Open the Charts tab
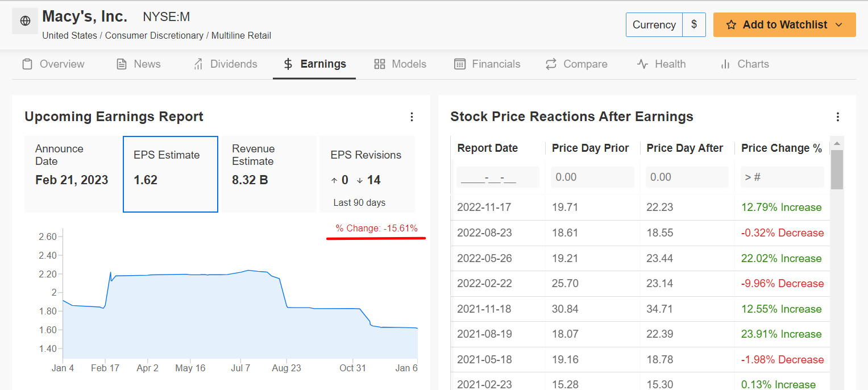Viewport: 868px width, 390px height. pyautogui.click(x=745, y=64)
